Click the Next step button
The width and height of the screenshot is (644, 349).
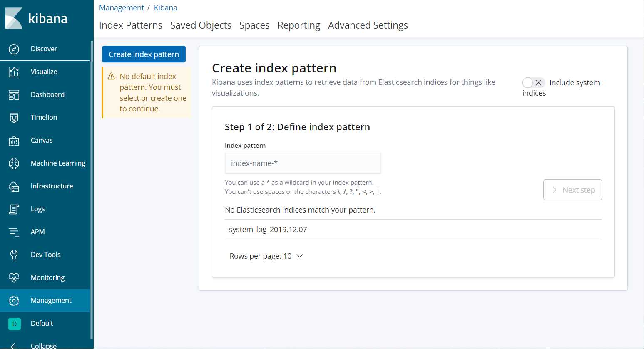tap(572, 190)
